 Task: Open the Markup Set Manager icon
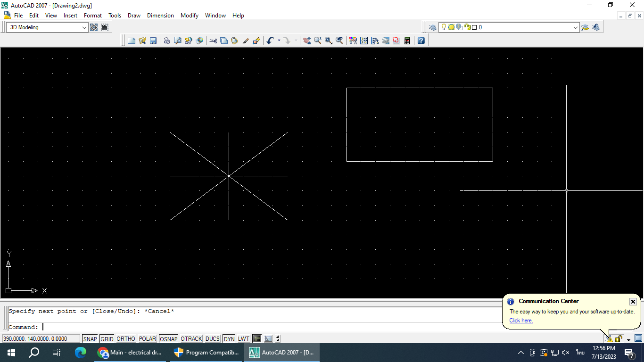tap(396, 41)
